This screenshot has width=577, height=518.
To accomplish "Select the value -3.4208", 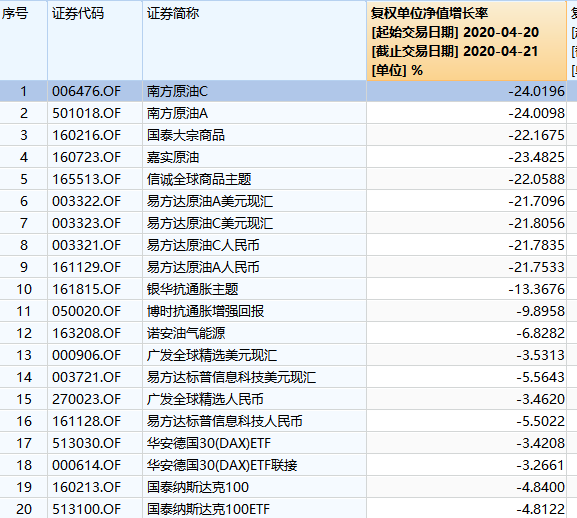I will (541, 443).
